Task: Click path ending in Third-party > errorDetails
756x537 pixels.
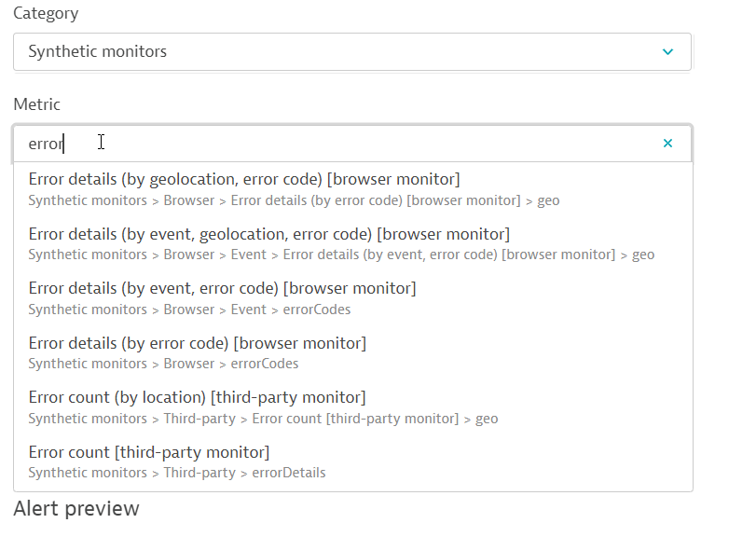Action: pos(177,473)
